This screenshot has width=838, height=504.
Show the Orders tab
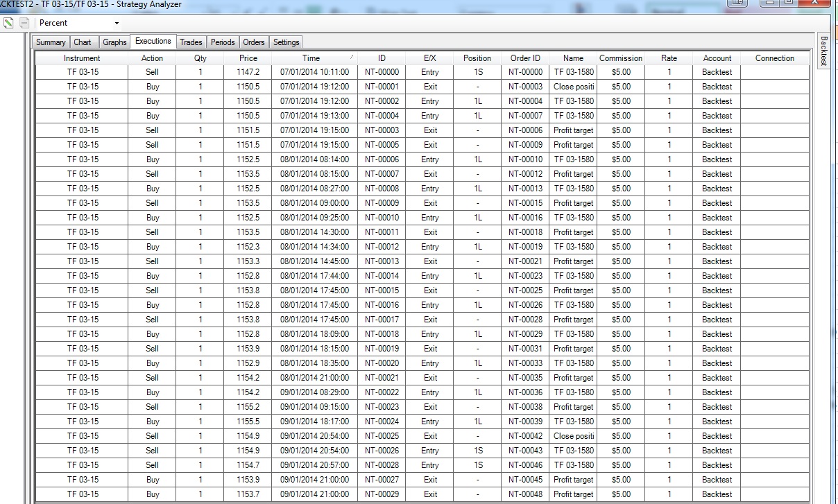tap(254, 42)
